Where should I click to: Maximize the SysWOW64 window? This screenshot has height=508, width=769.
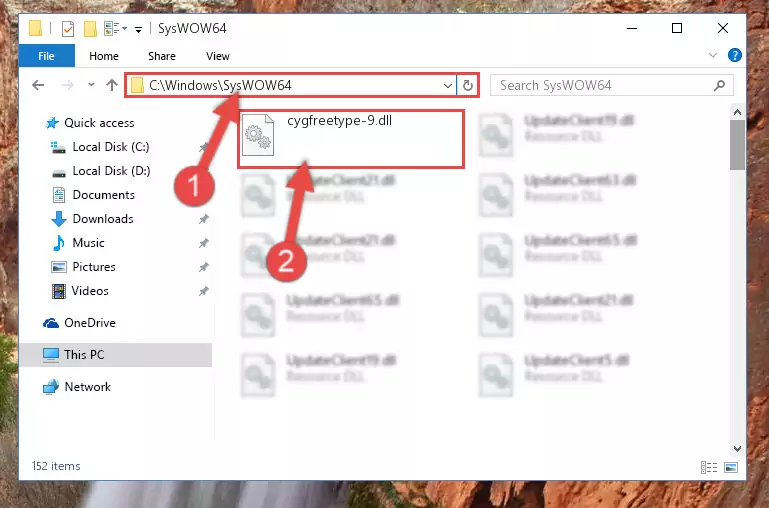[677, 28]
